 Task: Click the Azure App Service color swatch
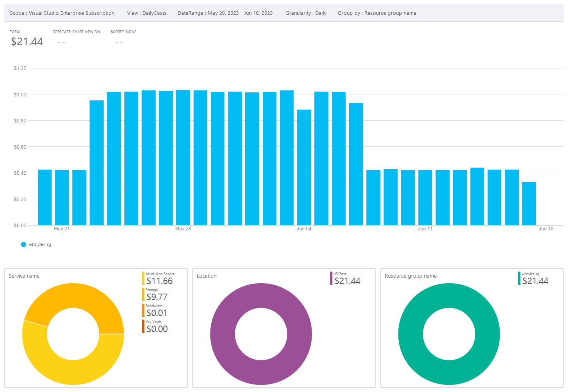143,278
